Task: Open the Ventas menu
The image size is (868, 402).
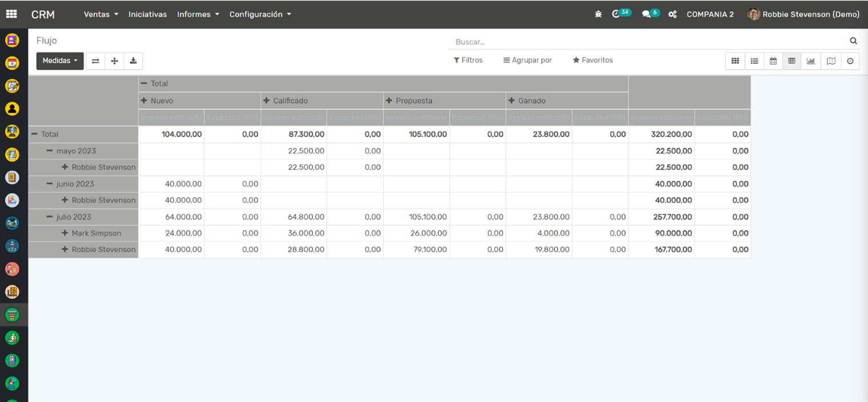Action: tap(101, 14)
